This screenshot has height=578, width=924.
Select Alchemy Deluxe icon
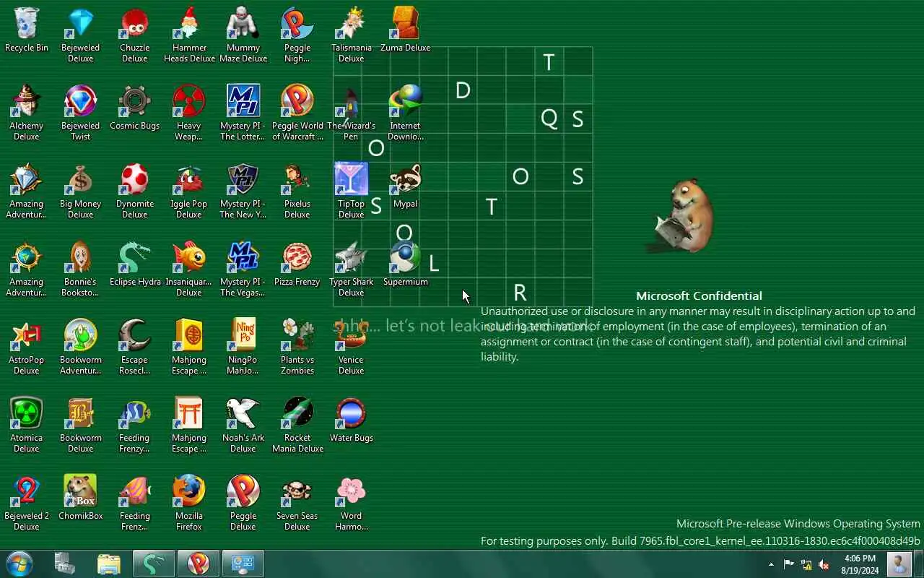click(x=27, y=113)
